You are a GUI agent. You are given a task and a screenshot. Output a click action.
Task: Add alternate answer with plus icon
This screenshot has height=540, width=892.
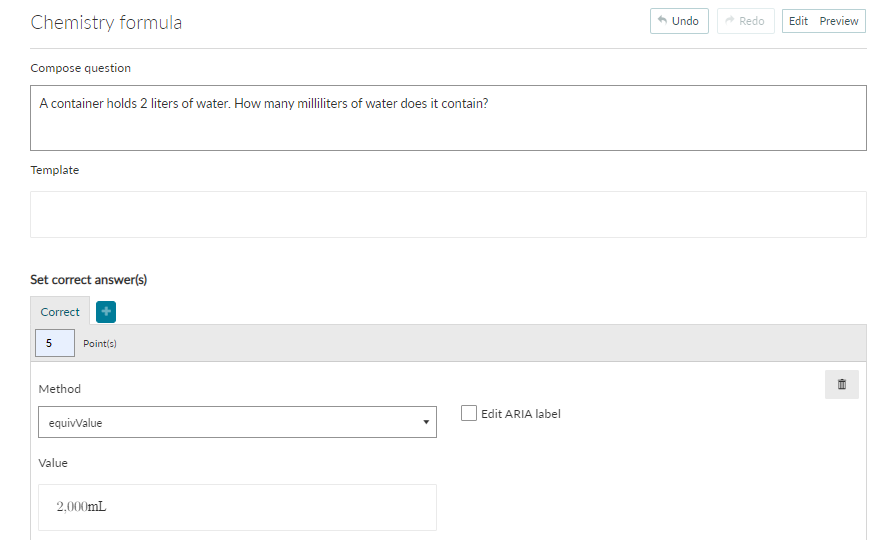(106, 312)
